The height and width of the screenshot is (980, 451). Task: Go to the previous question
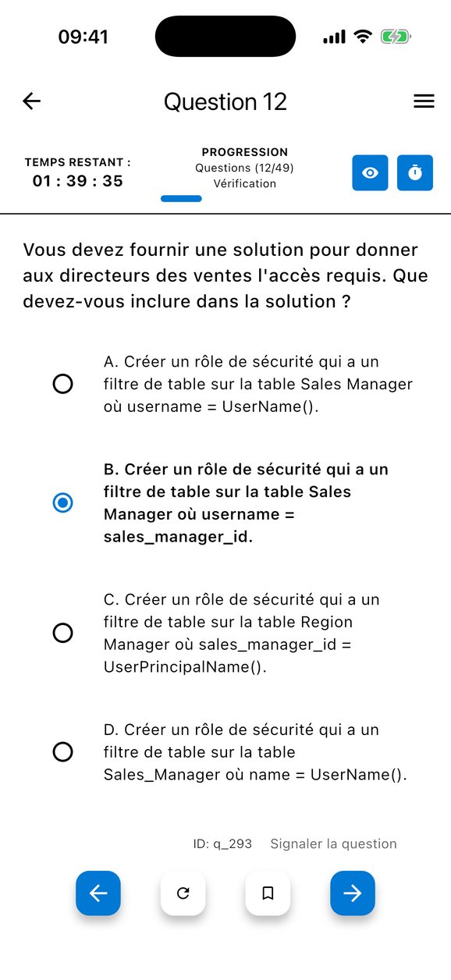point(98,893)
